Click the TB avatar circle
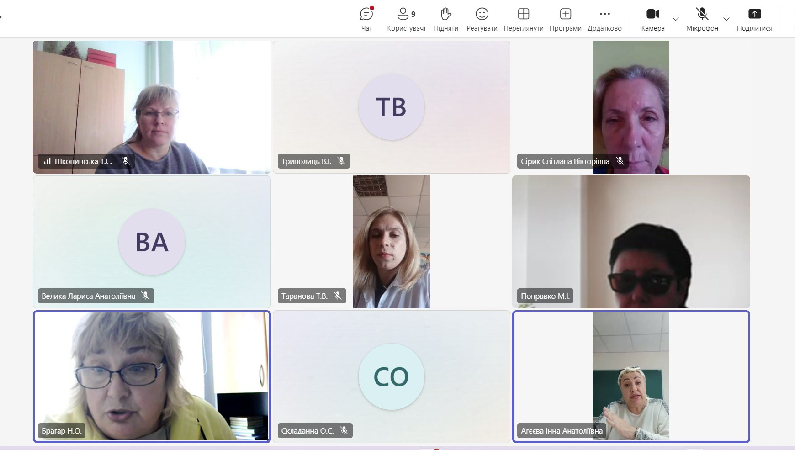The height and width of the screenshot is (450, 795). pyautogui.click(x=391, y=107)
